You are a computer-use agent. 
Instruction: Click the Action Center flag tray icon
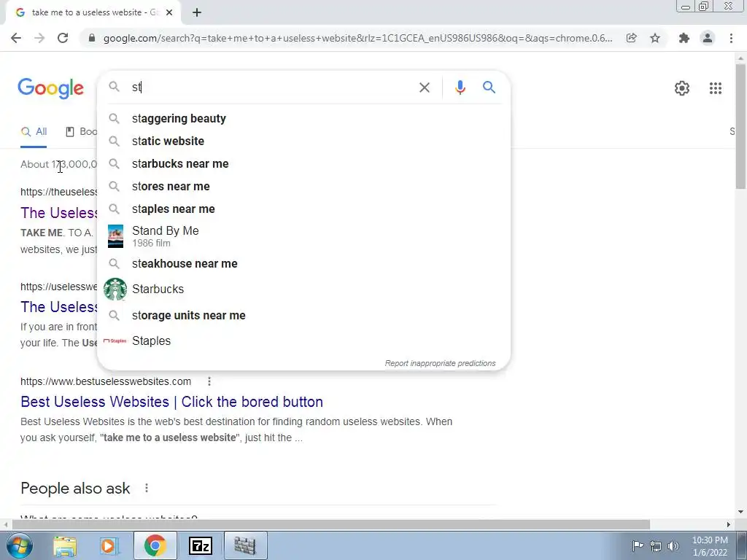638,545
